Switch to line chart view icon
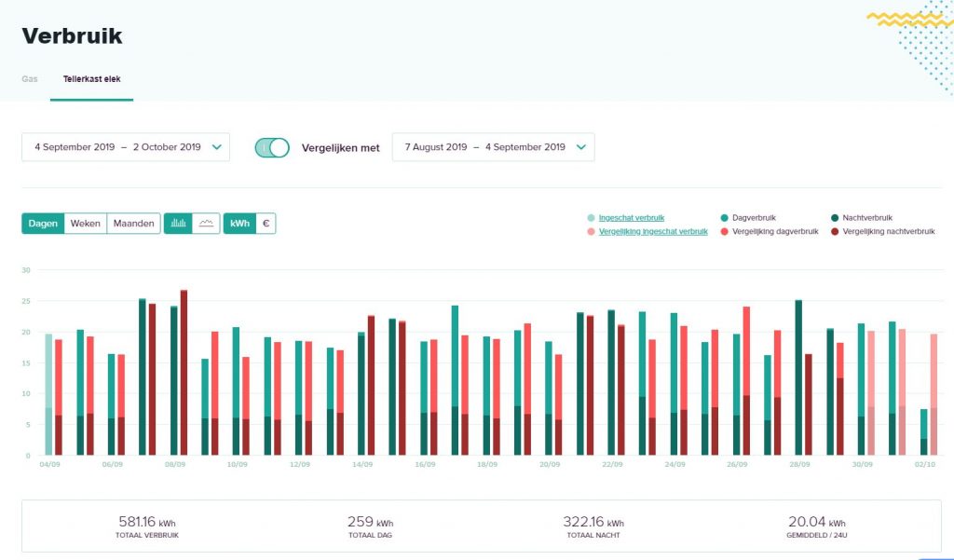The height and width of the screenshot is (560, 954). click(x=206, y=224)
